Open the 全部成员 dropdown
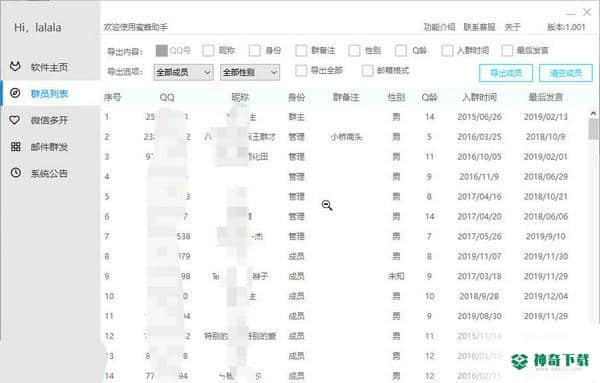Image resolution: width=600 pixels, height=383 pixels. (x=183, y=72)
